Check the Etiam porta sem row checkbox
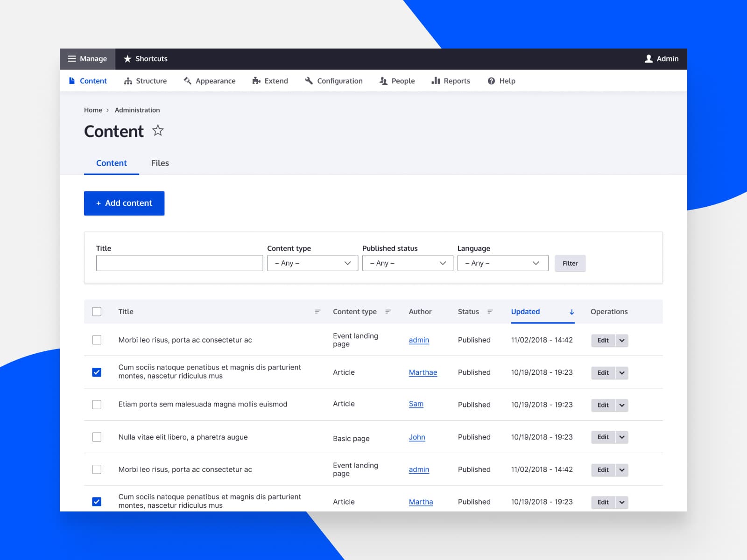 [97, 404]
